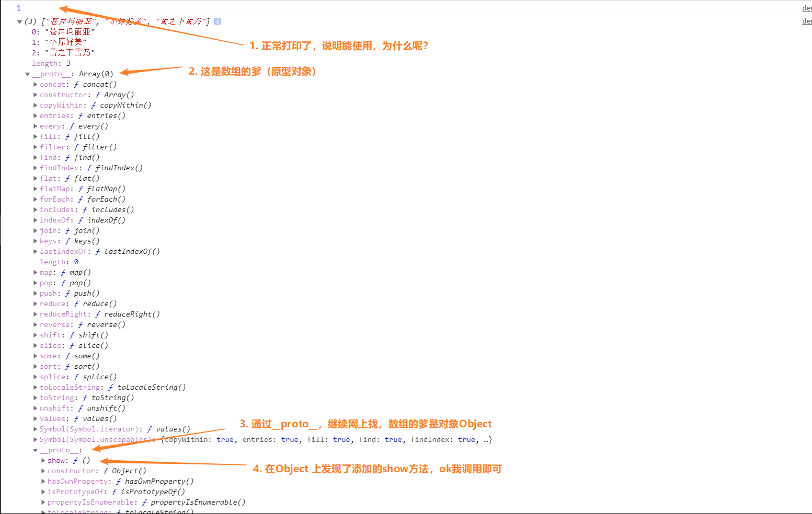Expand the find: f find() entry
The image size is (812, 514).
click(x=35, y=157)
